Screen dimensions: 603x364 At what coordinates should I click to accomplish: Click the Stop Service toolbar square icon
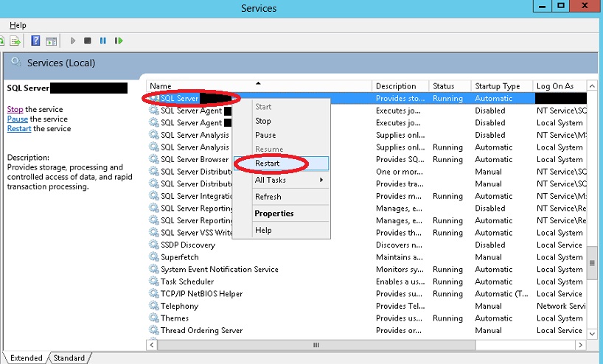88,41
